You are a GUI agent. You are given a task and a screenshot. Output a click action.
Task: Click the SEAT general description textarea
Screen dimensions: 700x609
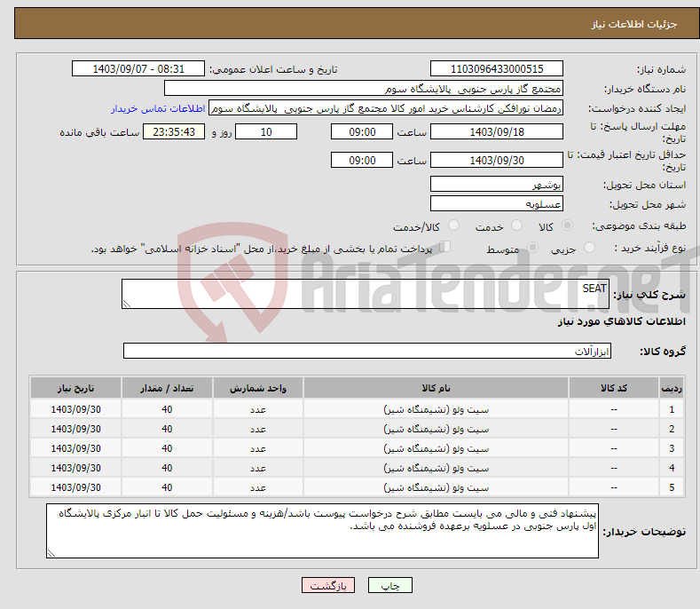(x=366, y=294)
